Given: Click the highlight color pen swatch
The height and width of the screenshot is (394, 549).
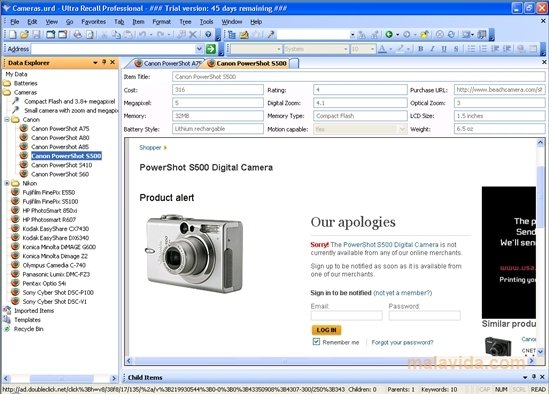Looking at the screenshot, I should (400, 49).
